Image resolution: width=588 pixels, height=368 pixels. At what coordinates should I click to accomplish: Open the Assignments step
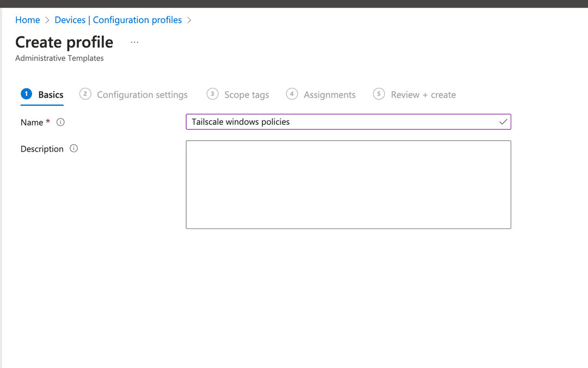[x=330, y=94]
